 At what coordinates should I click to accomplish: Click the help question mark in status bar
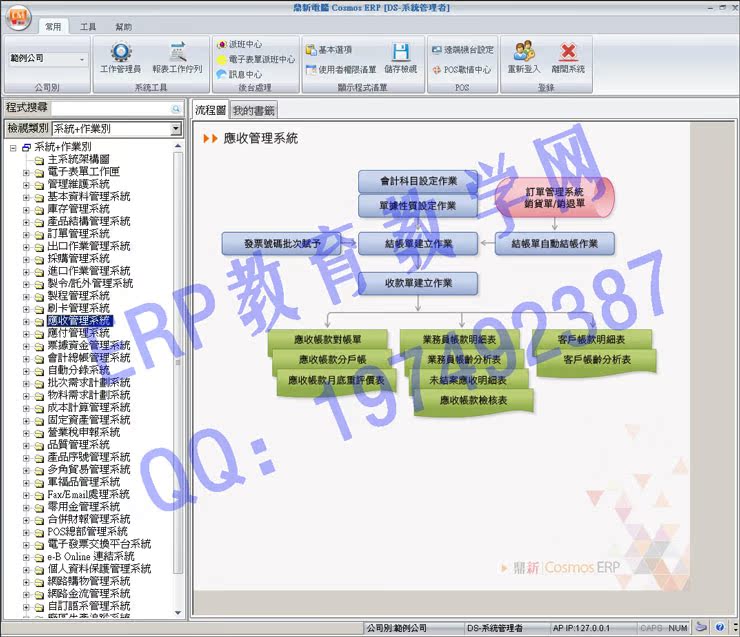(x=720, y=627)
